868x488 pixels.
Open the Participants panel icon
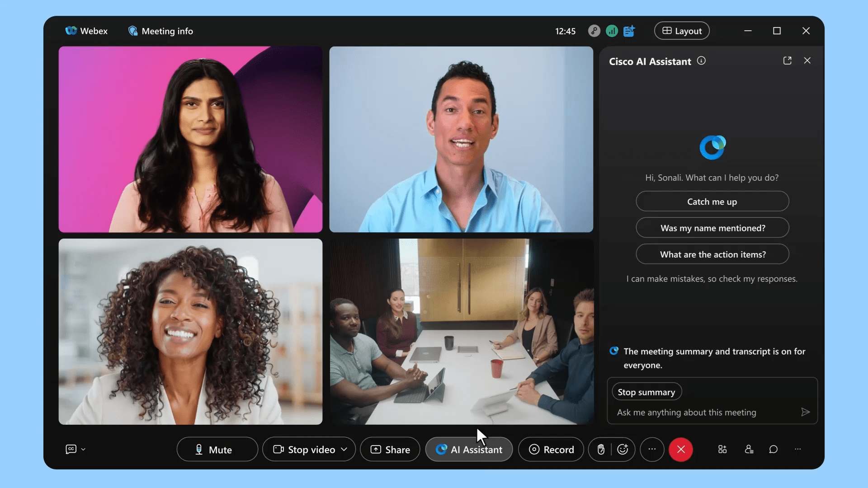pyautogui.click(x=749, y=449)
